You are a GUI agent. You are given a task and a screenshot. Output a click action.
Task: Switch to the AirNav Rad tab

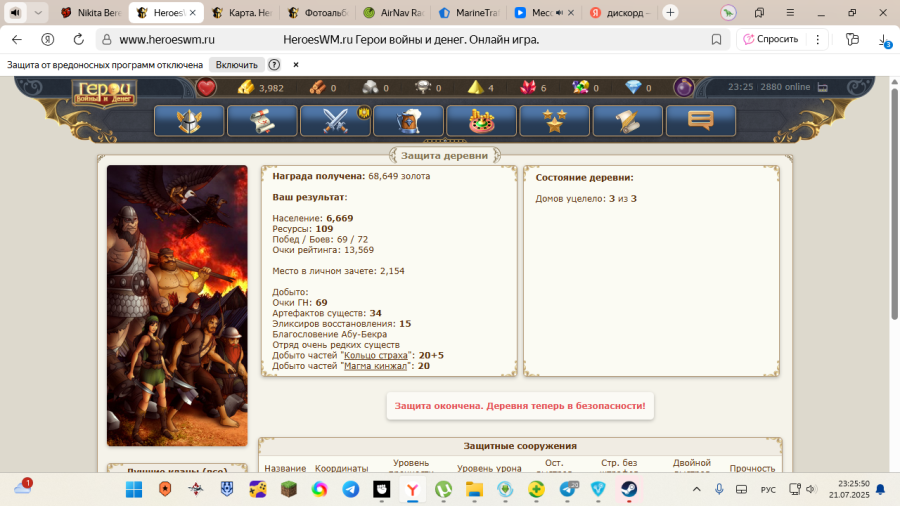[x=393, y=13]
